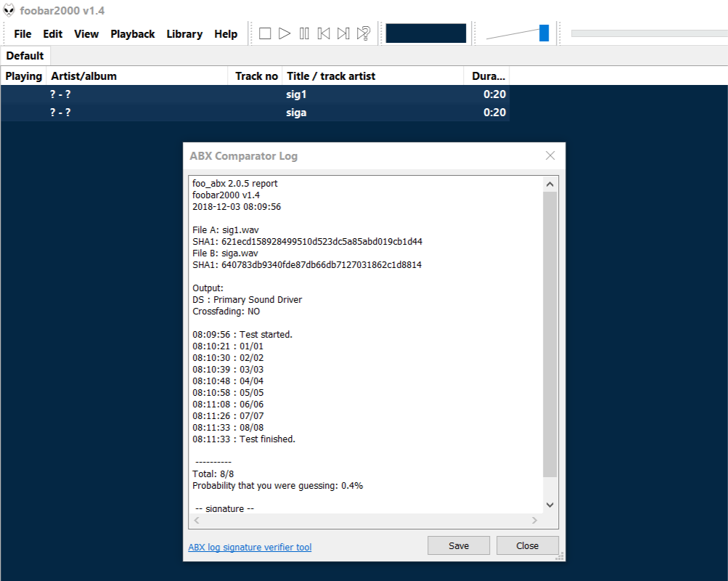
Task: Click the horizontal scroll right arrow
Action: tap(534, 520)
